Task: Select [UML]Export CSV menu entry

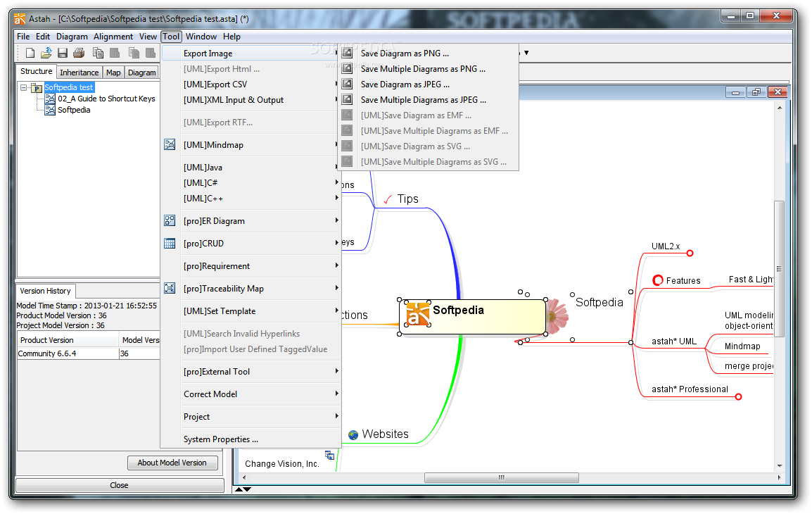Action: point(251,84)
